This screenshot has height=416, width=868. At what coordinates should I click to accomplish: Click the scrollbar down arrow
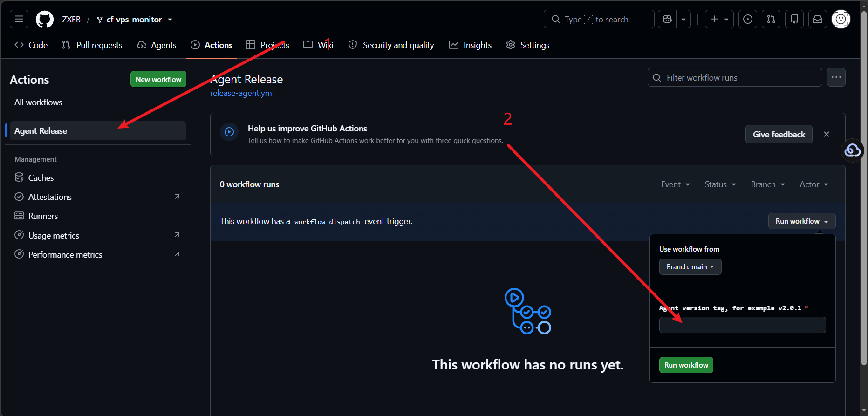click(x=864, y=411)
